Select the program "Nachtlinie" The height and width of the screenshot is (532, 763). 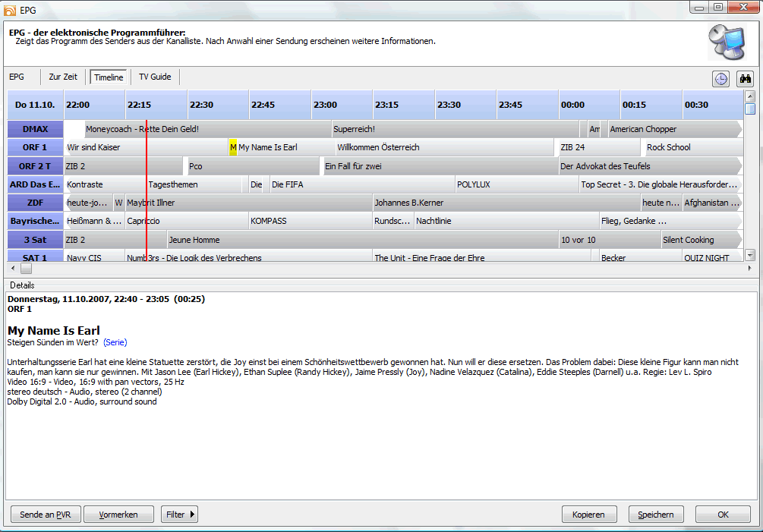(506, 221)
